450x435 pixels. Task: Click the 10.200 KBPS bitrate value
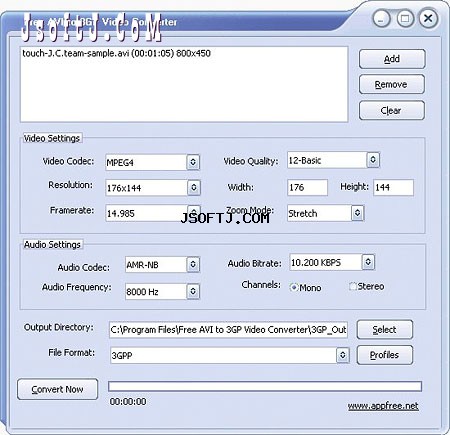[316, 263]
